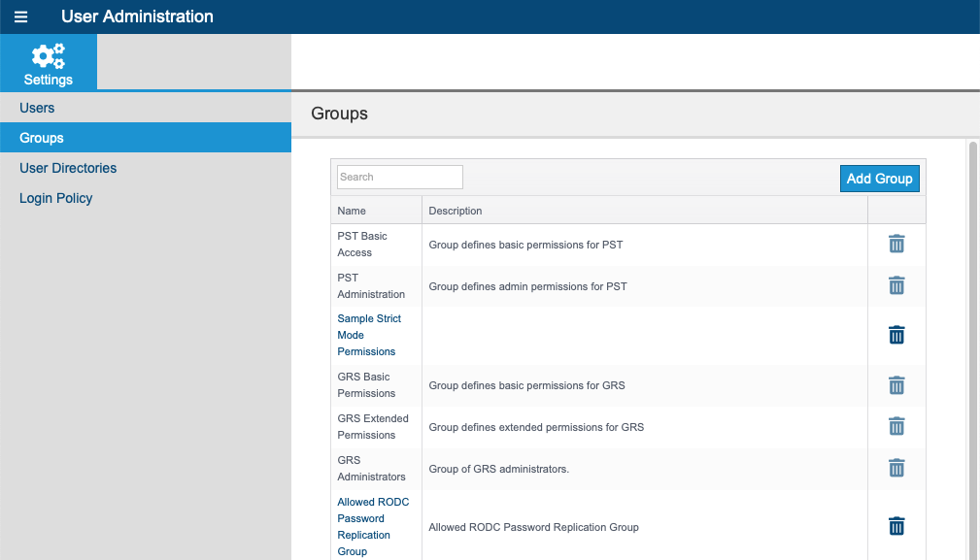Delete the PST Administration group
Screen dimensions: 980x560
click(x=896, y=286)
